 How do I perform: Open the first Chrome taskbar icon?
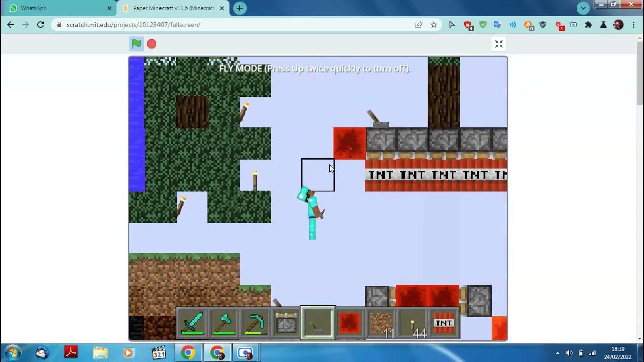[x=188, y=352]
